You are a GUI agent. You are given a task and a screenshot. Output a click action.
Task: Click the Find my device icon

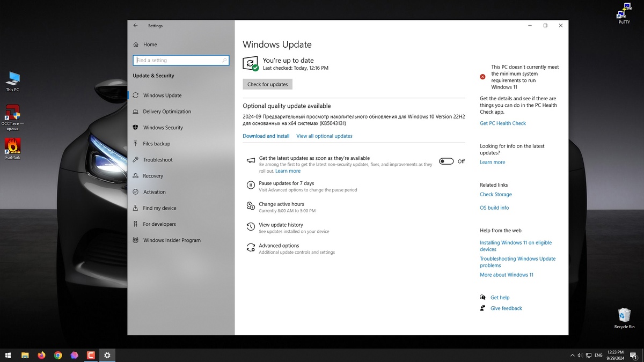(136, 208)
